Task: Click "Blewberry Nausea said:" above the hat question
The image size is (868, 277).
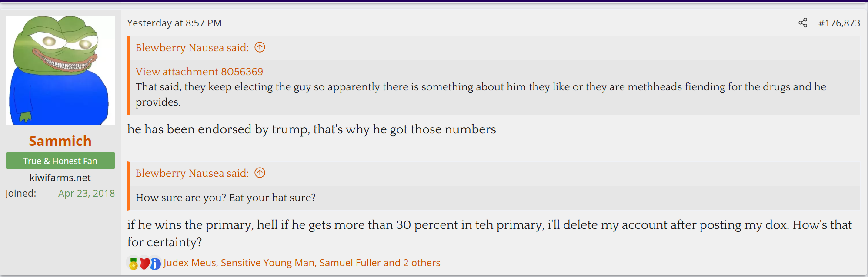Action: click(x=192, y=173)
